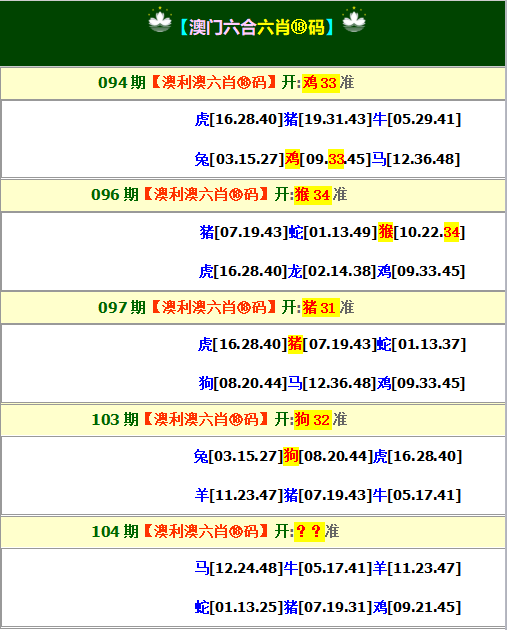The height and width of the screenshot is (630, 507).
Task: Click the ？？ pending result in 104期
Action: [309, 532]
